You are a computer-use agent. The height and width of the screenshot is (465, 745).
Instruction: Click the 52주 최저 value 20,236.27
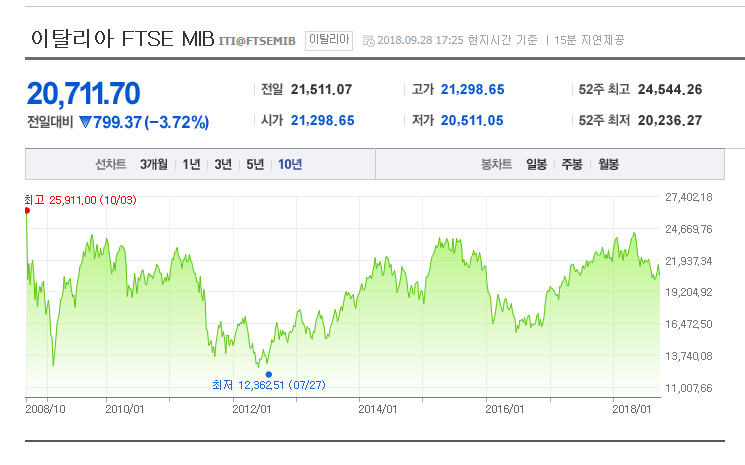coord(670,121)
